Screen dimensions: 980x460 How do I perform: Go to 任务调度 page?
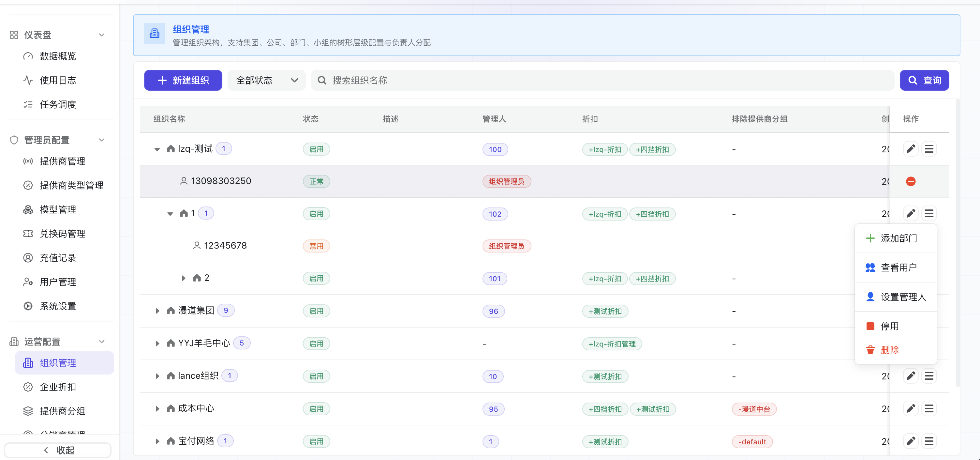tap(58, 104)
